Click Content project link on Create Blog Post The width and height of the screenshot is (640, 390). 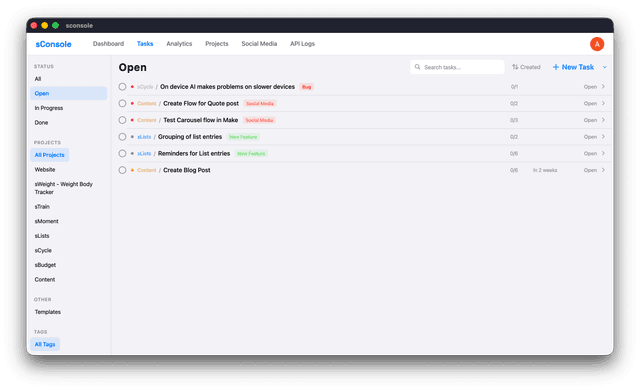click(147, 170)
